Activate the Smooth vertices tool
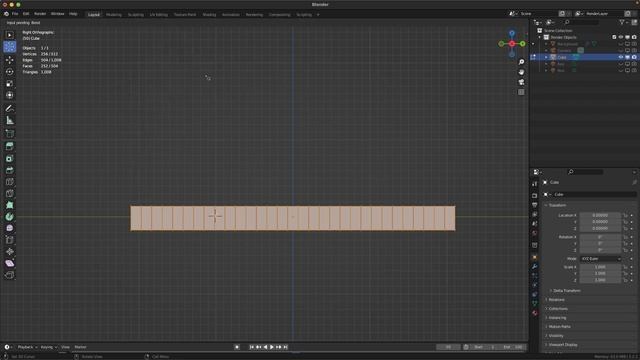 tap(10, 228)
